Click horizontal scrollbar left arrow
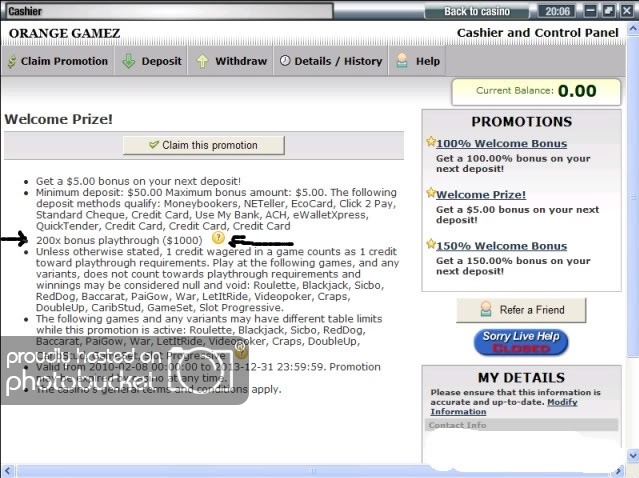This screenshot has width=639, height=478. pos(7,471)
